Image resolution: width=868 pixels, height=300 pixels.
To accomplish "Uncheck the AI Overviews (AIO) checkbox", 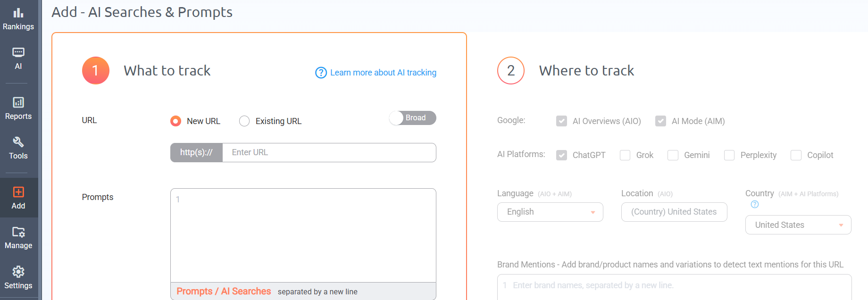I will (x=561, y=121).
